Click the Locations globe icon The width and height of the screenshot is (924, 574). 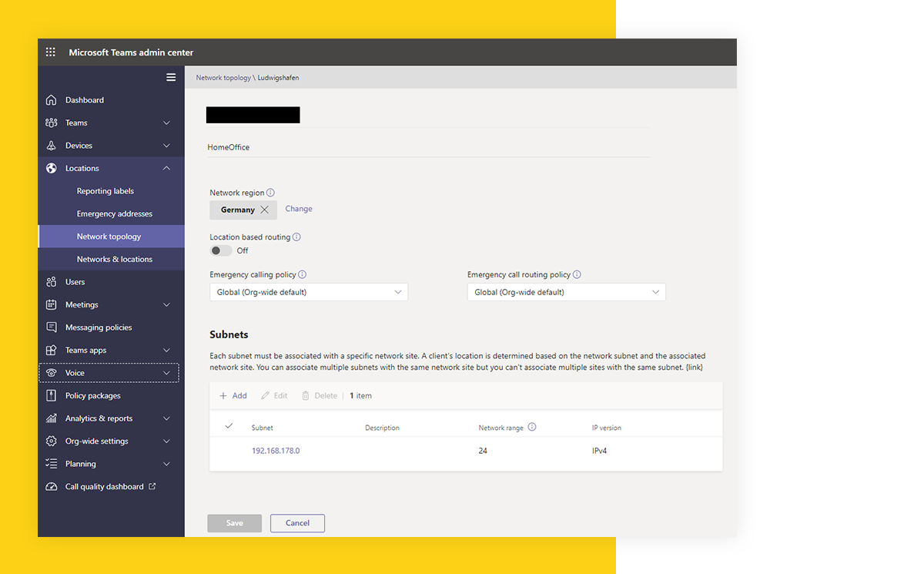point(52,168)
